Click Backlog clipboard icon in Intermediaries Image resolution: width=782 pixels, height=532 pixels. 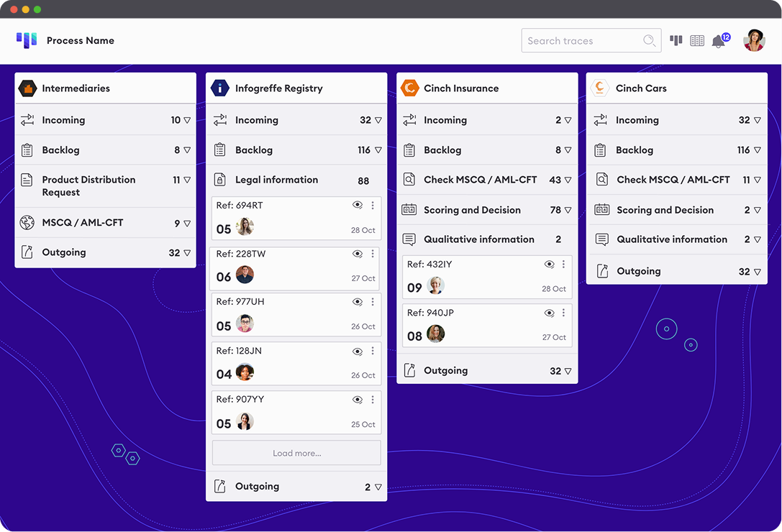click(x=27, y=150)
